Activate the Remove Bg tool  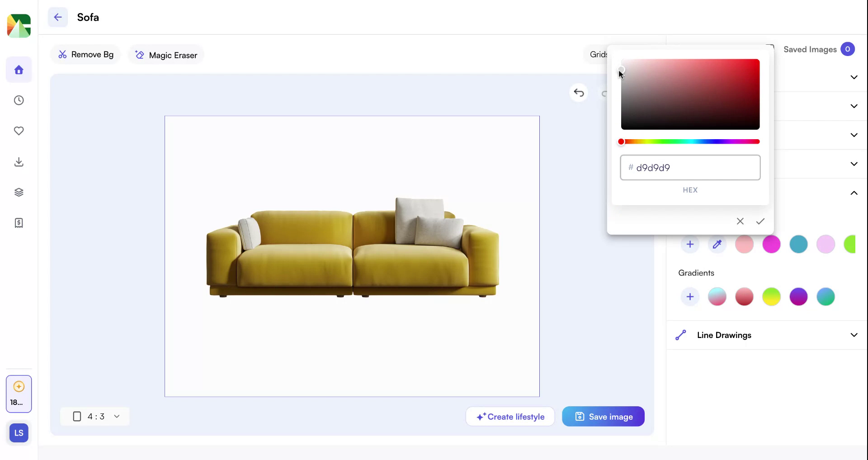pos(85,54)
